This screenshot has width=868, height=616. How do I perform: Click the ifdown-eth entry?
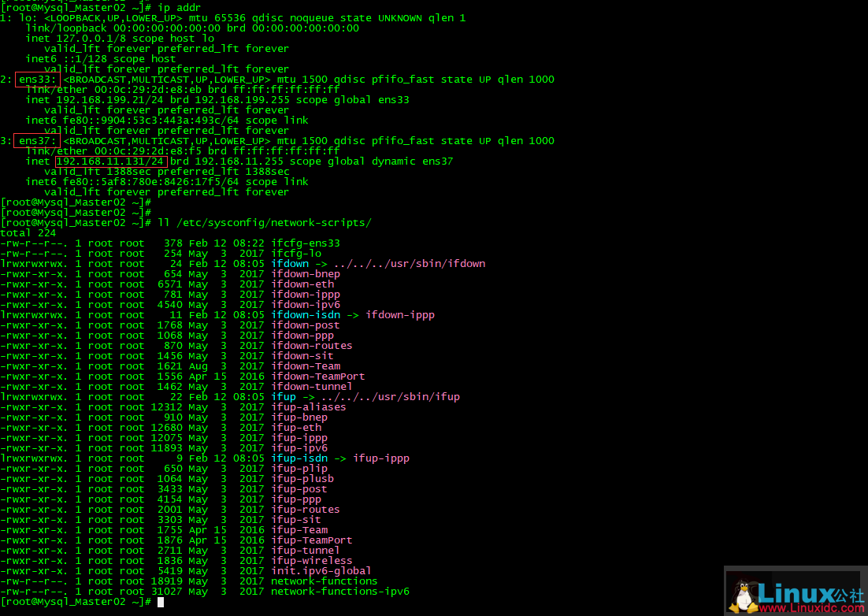tap(302, 284)
